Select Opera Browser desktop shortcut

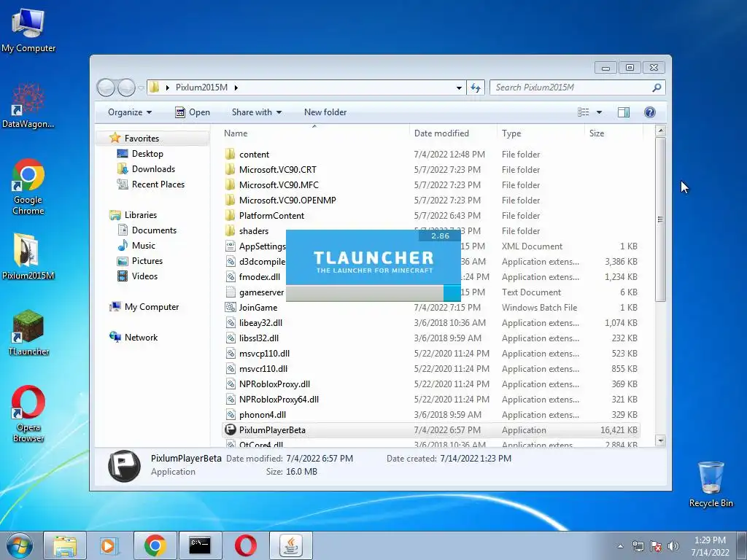click(x=28, y=413)
